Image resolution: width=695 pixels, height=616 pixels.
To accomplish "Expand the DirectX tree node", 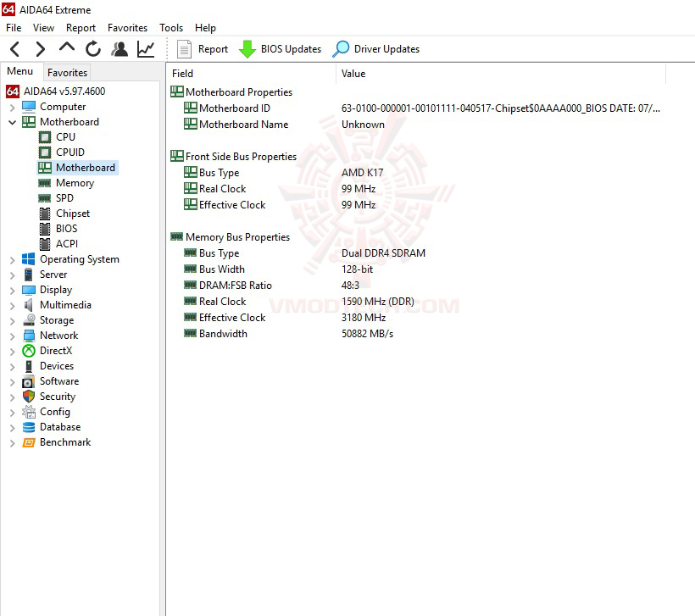I will pos(13,352).
